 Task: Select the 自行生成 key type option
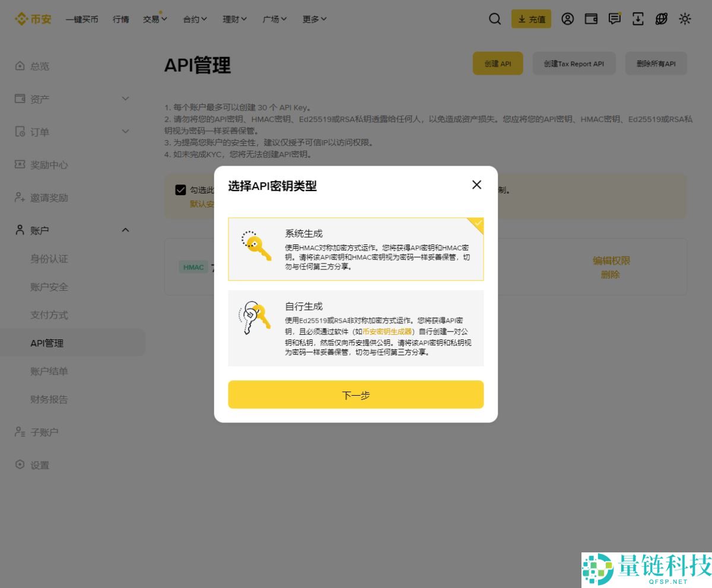tap(356, 328)
